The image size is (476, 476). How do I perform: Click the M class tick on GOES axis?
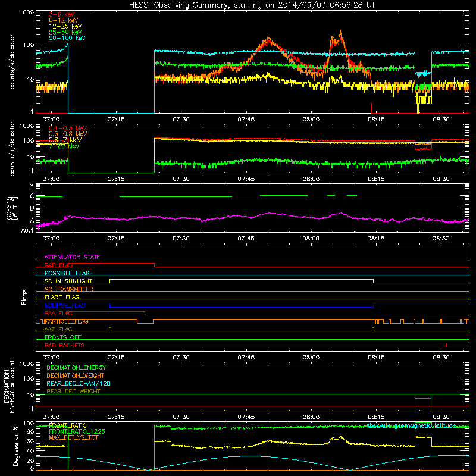[32, 186]
